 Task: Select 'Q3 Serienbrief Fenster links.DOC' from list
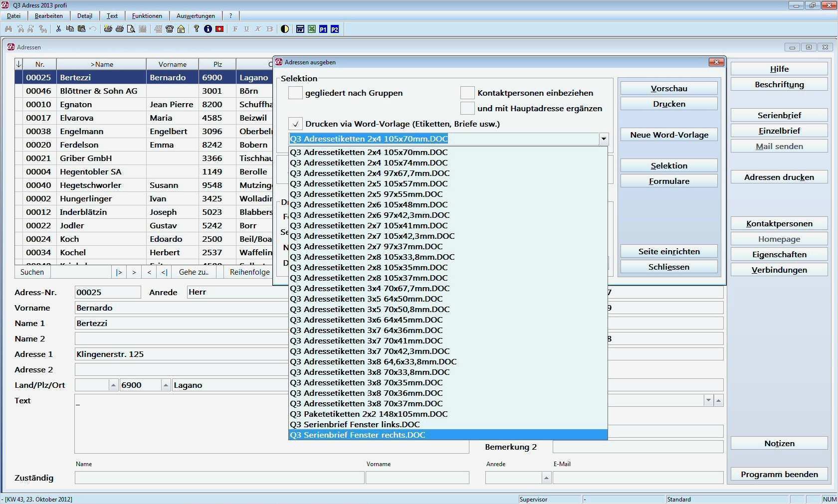pos(355,424)
